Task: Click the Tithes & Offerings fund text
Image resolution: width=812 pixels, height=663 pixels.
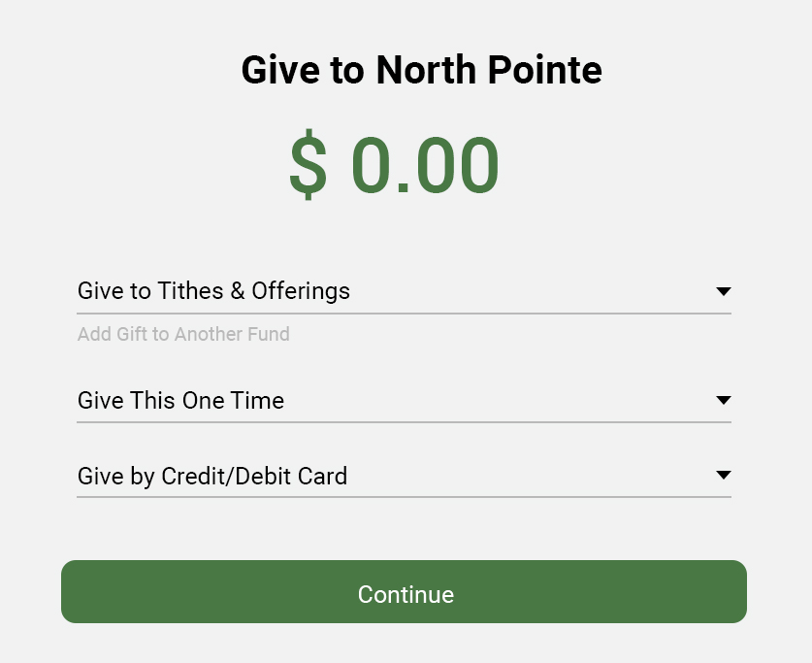Action: (x=213, y=291)
